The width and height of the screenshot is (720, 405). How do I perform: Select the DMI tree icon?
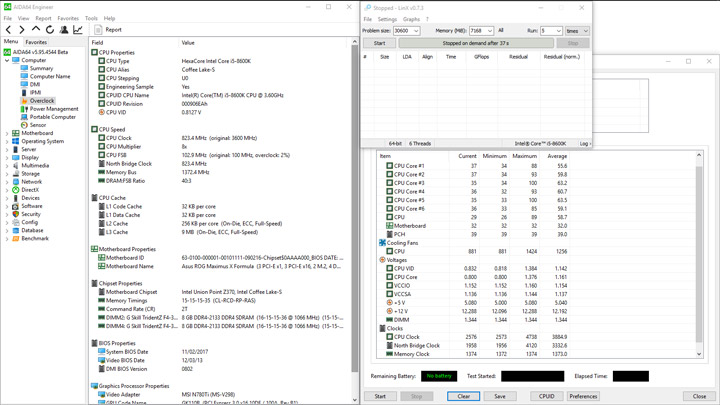click(24, 84)
